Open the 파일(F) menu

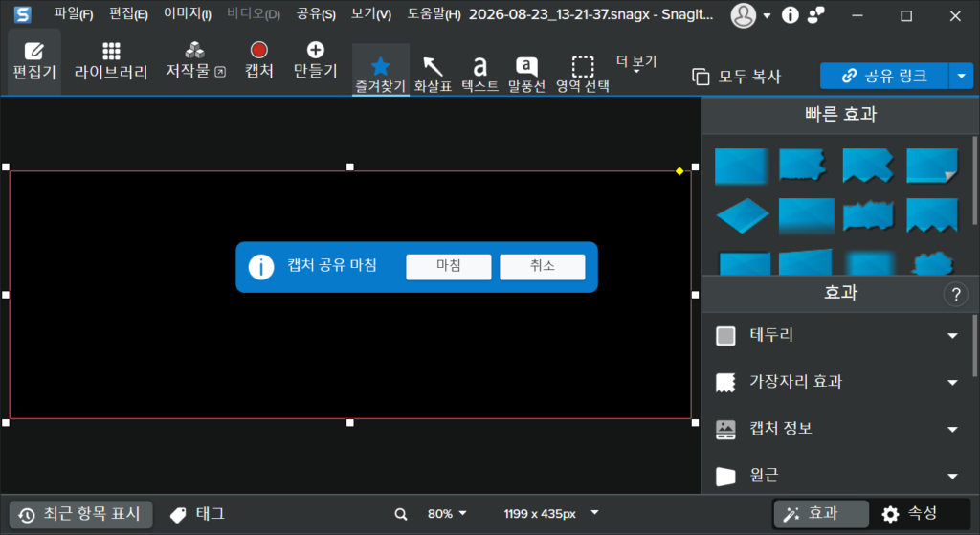pos(73,13)
